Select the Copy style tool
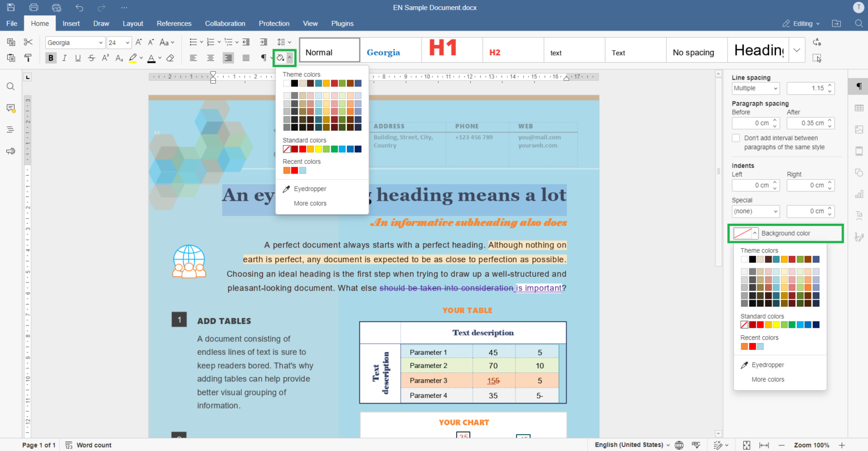The image size is (868, 451). click(x=28, y=57)
